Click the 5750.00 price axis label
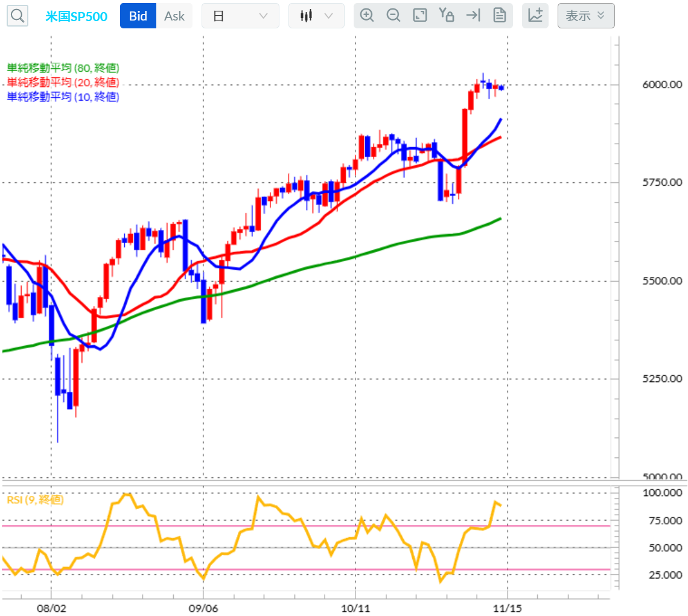This screenshot has height=616, width=688. pyautogui.click(x=662, y=183)
